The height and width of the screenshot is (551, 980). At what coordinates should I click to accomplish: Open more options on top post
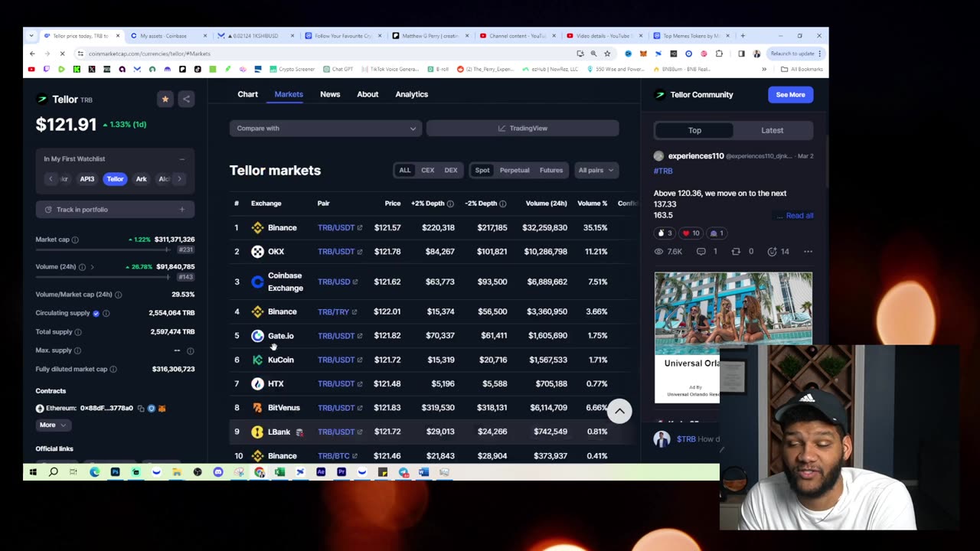tap(808, 251)
